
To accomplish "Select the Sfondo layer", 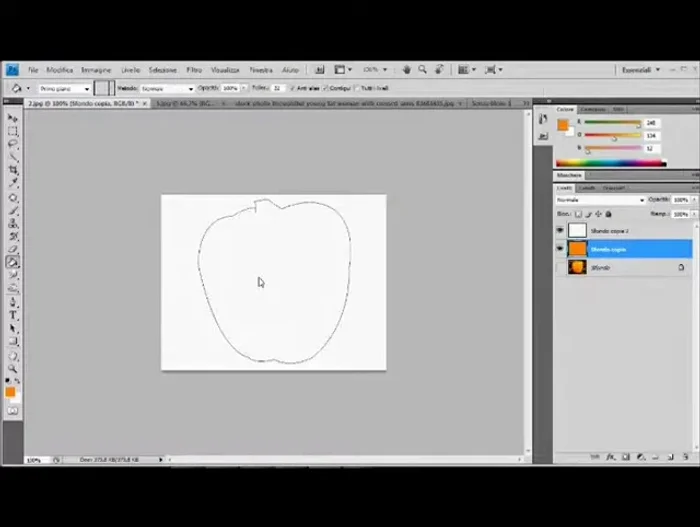I will click(620, 267).
